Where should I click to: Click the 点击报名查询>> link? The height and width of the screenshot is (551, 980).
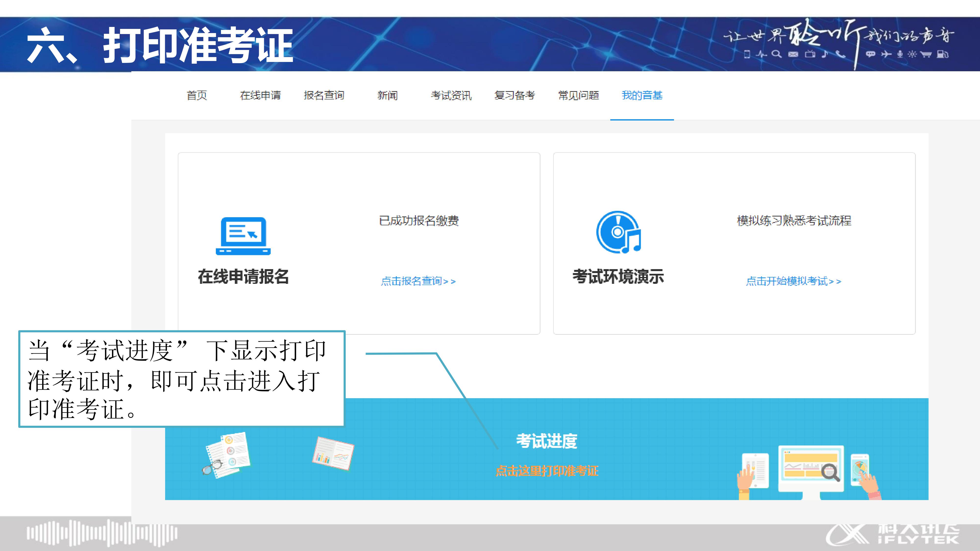tap(418, 281)
